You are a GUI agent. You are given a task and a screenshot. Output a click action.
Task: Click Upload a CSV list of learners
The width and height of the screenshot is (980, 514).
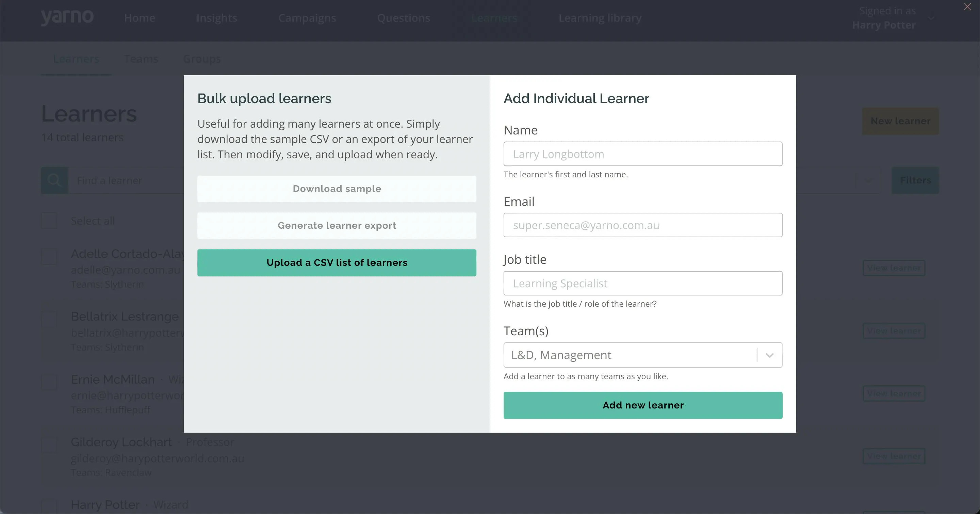click(337, 262)
